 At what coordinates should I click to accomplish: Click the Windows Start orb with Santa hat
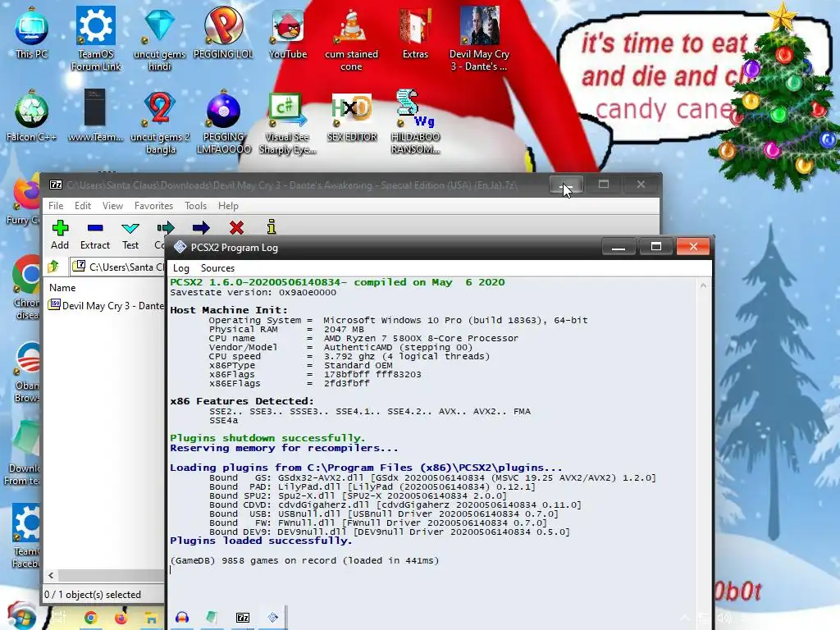coord(20,615)
